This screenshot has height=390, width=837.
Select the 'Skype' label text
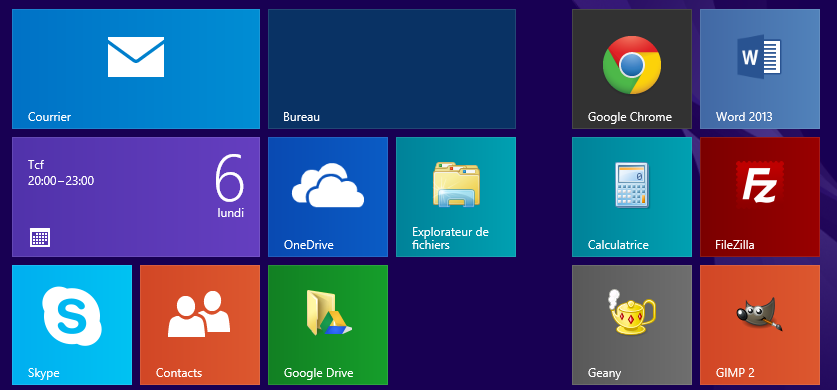[44, 373]
